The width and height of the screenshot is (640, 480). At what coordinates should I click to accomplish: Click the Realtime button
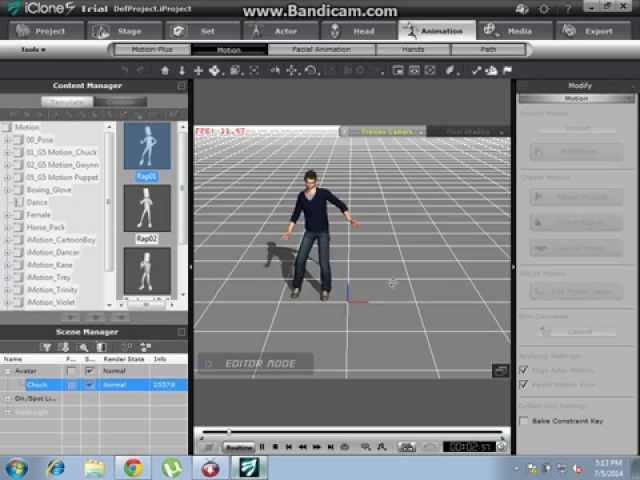[x=239, y=447]
